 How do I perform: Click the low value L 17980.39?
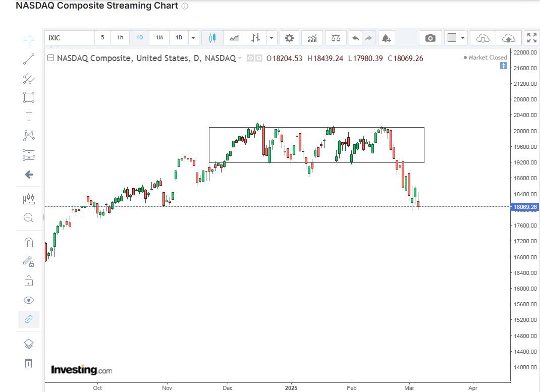(x=365, y=59)
